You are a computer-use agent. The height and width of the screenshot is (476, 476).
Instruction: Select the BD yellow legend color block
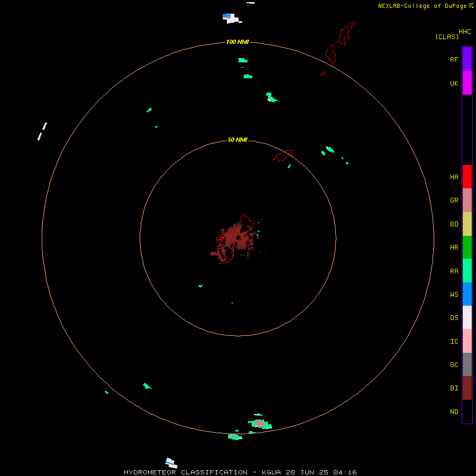tap(467, 224)
